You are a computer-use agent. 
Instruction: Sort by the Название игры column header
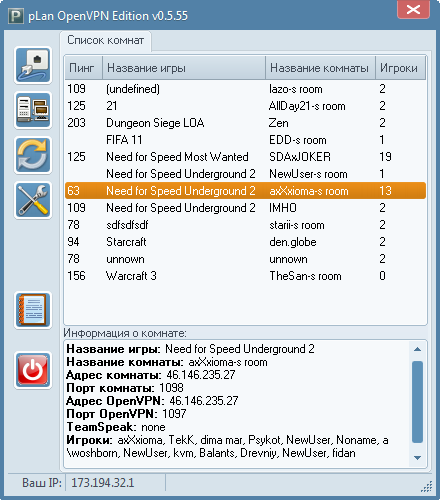coord(184,68)
